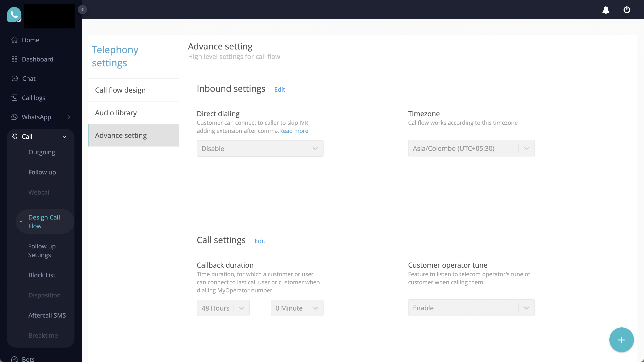Open the Home icon in the sidebar

coord(14,40)
